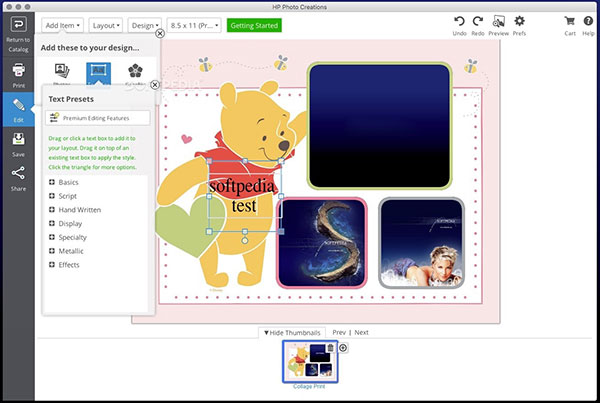This screenshot has height=403, width=600.
Task: Select the large dark blue photo frame
Action: 380,126
